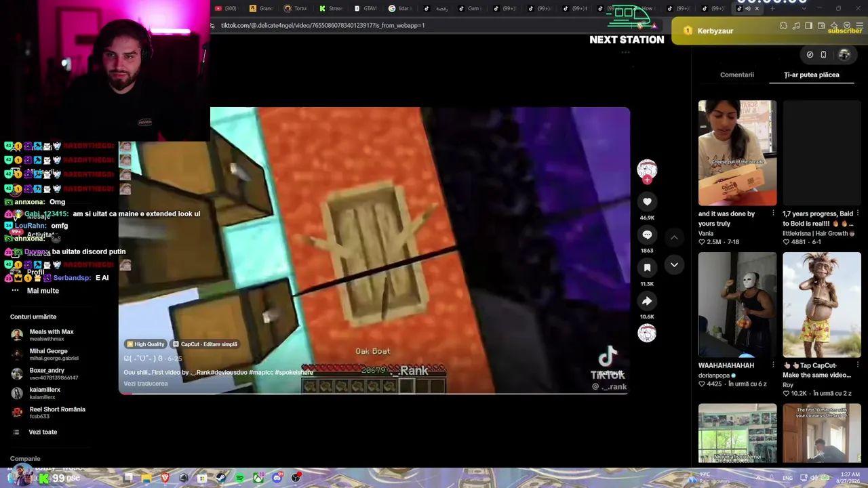Screen dimensions: 868x488
Task: Open more options for 'Tap CapCut' video
Action: click(857, 365)
